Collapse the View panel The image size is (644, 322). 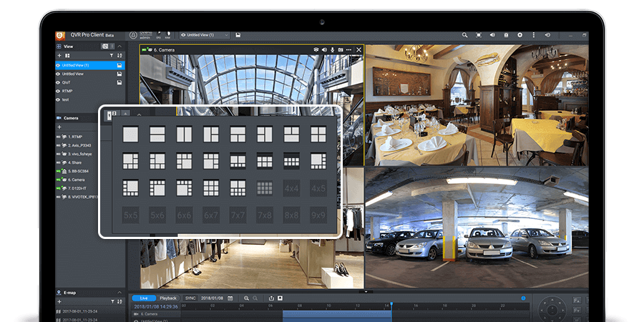[119, 47]
